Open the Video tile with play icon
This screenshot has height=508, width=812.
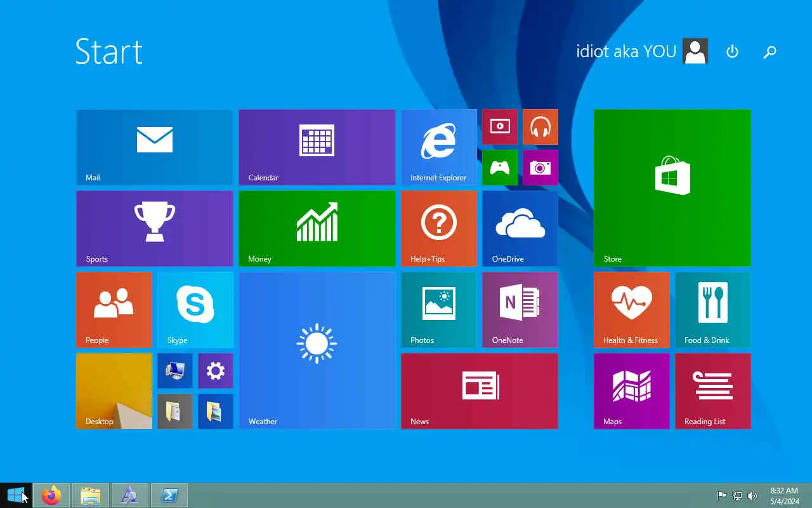[500, 127]
